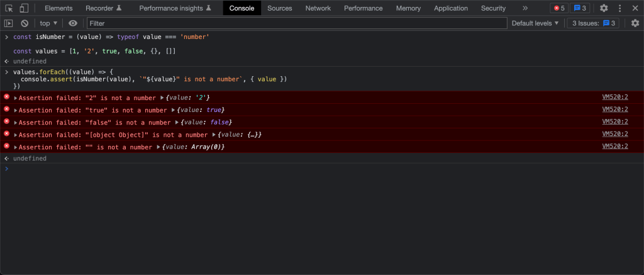Expand the '"true" is not a number' assertion
Viewport: 644px width, 275px height.
tap(16, 111)
